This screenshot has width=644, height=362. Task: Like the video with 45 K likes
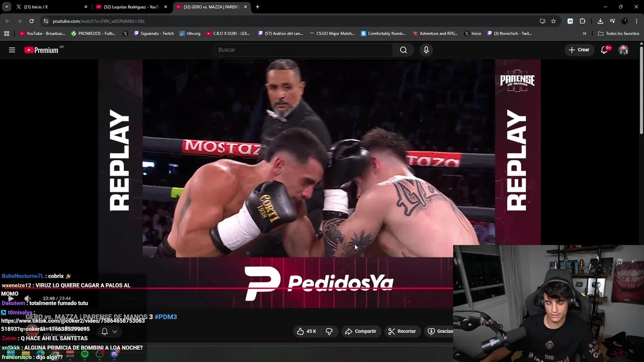click(306, 331)
